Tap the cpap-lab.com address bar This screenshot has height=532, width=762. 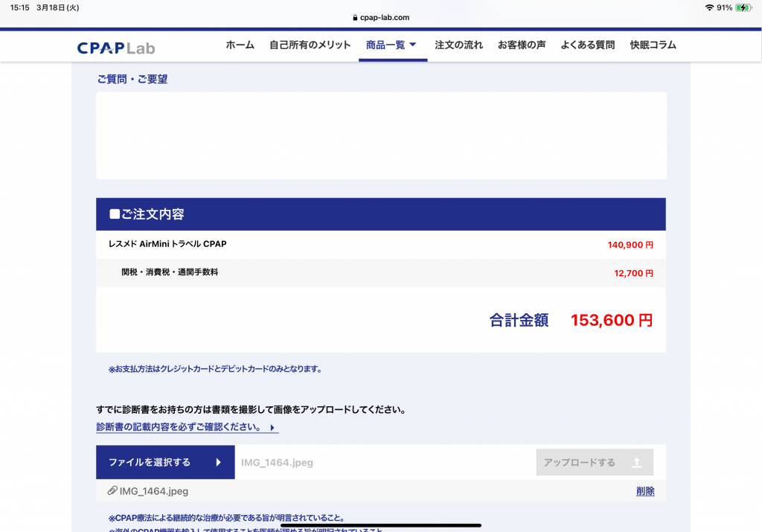coord(381,18)
